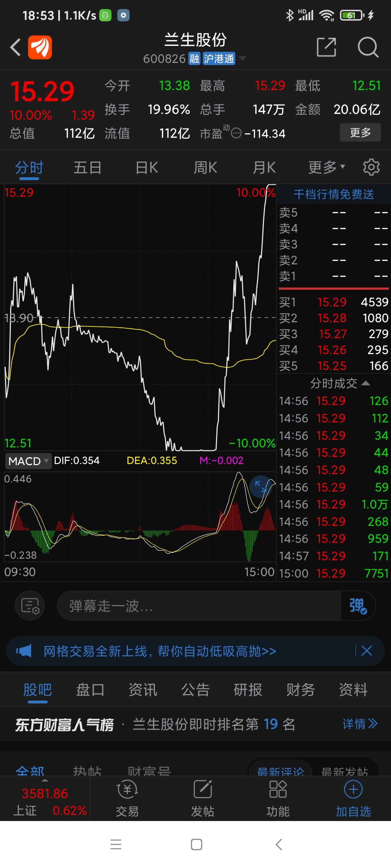Viewport: 391px width, 868px height.
Task: Tap the 15.29 current price
Action: [x=42, y=91]
